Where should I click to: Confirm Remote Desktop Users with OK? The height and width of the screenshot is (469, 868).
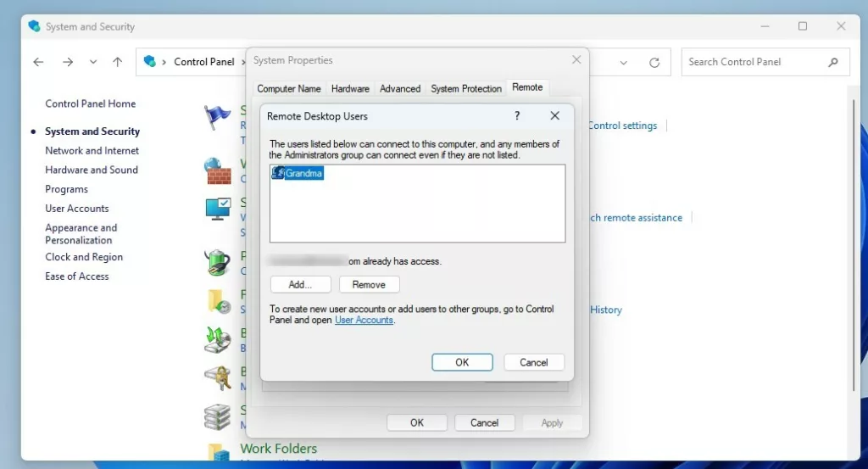(462, 362)
